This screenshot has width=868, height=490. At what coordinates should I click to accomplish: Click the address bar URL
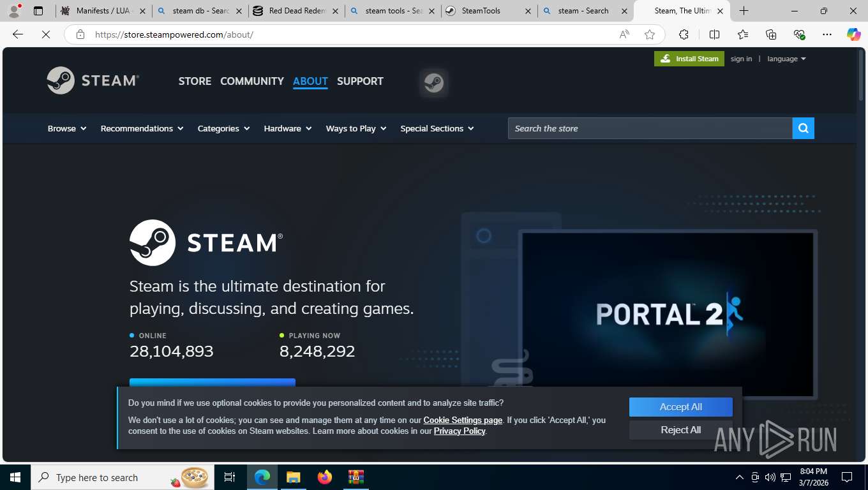tap(174, 34)
